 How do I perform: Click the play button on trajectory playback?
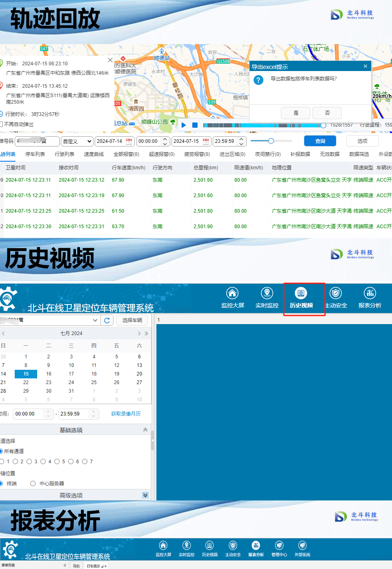[184, 125]
